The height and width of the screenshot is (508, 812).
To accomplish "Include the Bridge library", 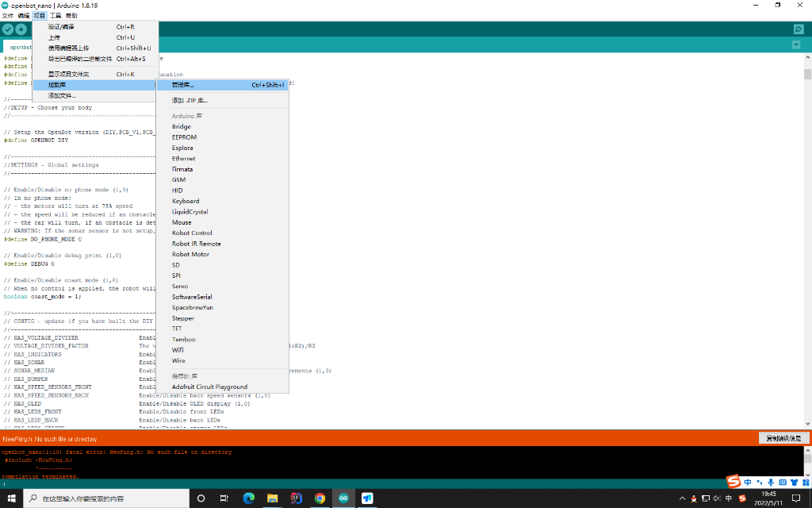I will [223, 126].
